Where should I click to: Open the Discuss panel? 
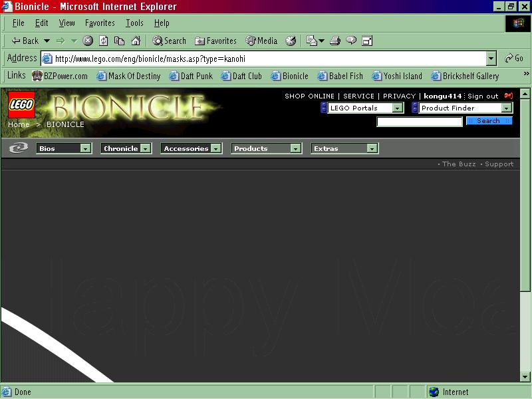[350, 41]
